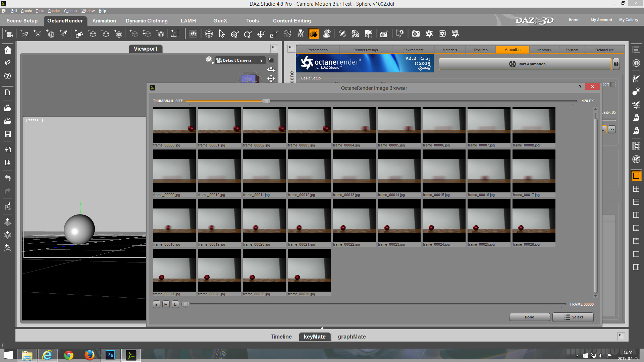Image resolution: width=644 pixels, height=362 pixels.
Task: Click the Save scene icon in sidebar
Action: pyautogui.click(x=8, y=134)
